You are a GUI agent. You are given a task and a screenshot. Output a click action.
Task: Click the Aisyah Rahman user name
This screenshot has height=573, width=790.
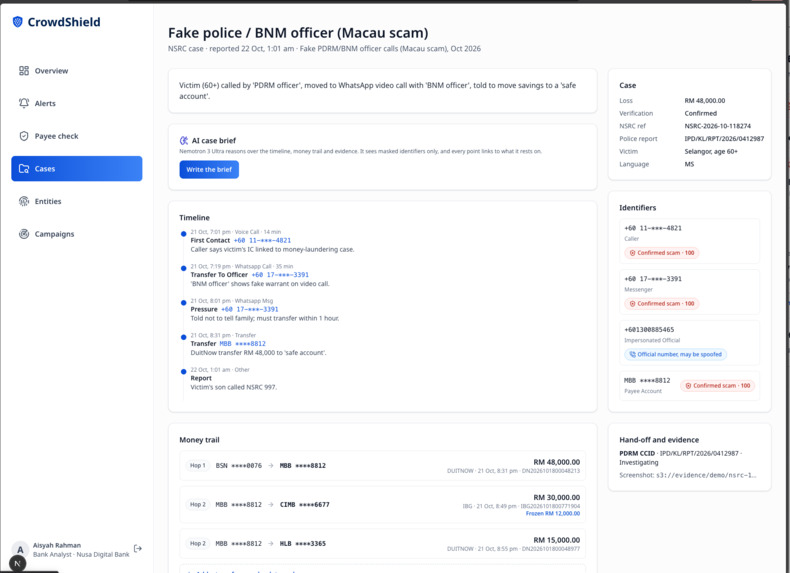(57, 545)
